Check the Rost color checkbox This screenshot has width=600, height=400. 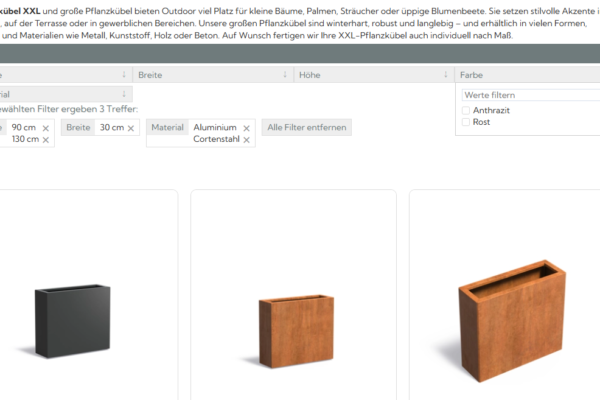pyautogui.click(x=466, y=122)
